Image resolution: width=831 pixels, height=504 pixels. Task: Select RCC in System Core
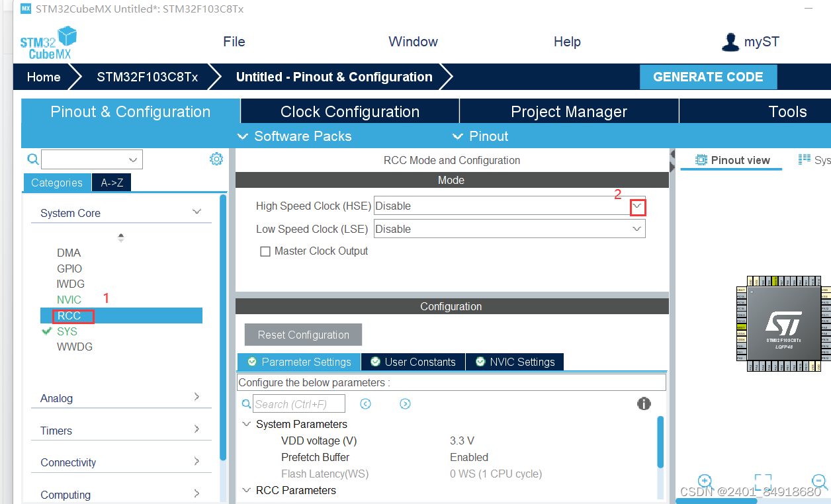coord(121,315)
